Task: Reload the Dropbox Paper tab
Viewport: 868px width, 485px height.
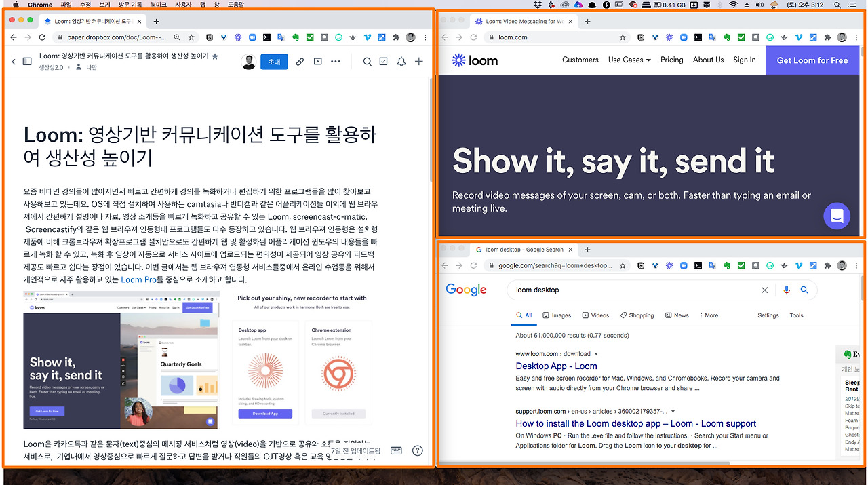Action: pyautogui.click(x=42, y=37)
